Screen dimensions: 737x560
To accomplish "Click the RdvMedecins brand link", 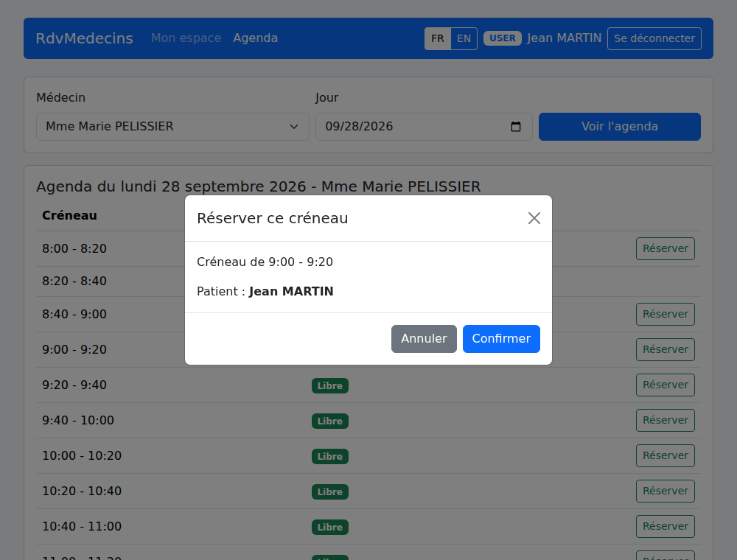I will [x=85, y=38].
